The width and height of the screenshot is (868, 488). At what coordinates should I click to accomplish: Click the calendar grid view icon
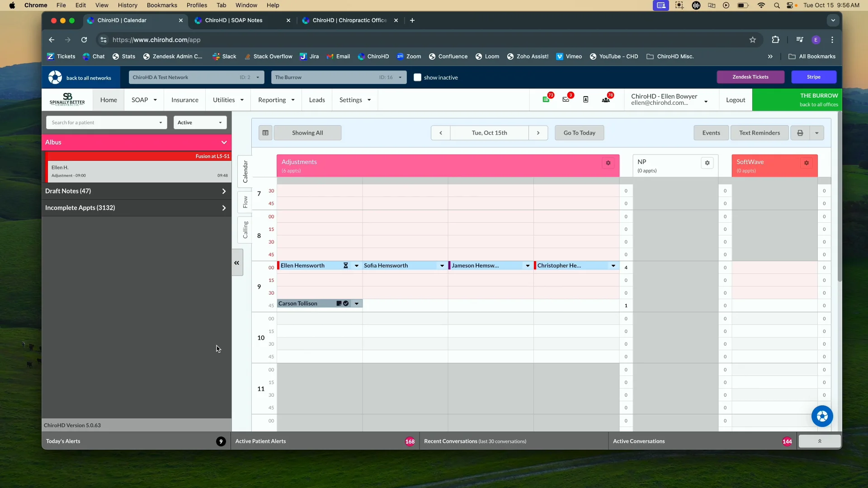tap(265, 133)
